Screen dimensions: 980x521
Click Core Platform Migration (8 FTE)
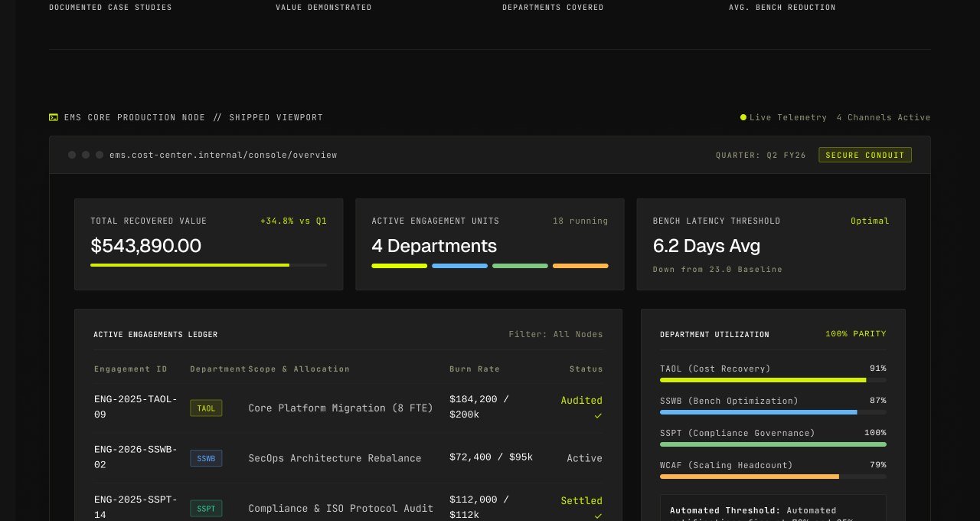341,408
